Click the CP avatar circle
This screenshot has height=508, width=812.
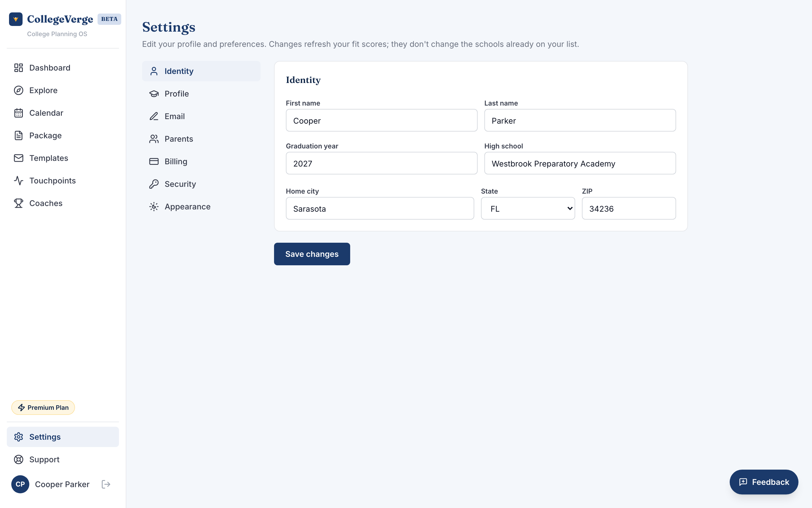pyautogui.click(x=20, y=484)
